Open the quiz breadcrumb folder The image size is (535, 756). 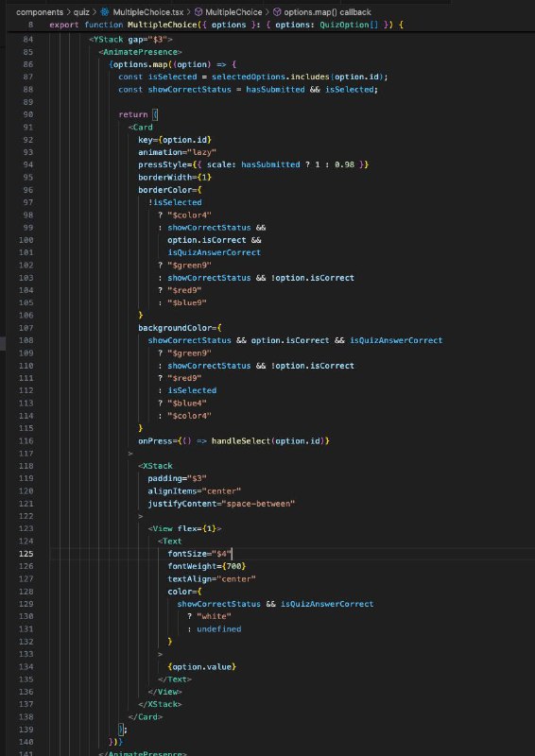[x=81, y=12]
